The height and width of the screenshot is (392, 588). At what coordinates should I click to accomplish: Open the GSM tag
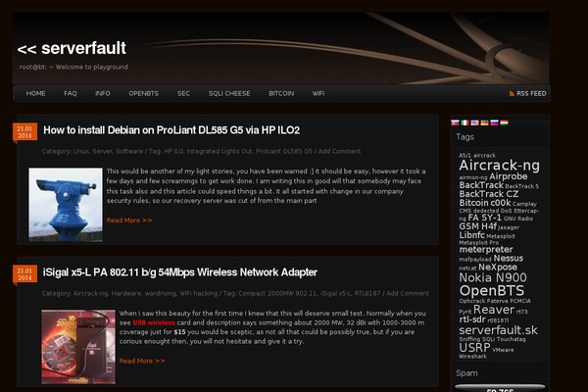pyautogui.click(x=468, y=226)
